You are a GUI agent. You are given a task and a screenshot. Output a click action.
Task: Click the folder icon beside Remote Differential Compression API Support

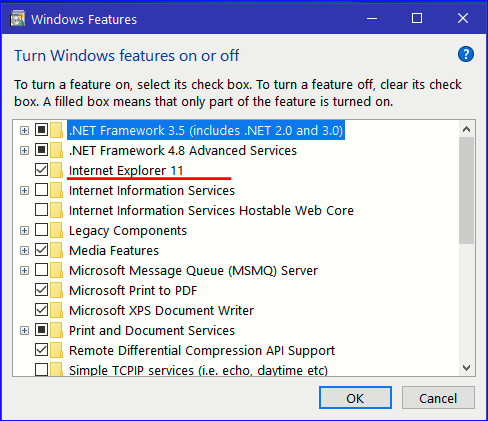57,350
